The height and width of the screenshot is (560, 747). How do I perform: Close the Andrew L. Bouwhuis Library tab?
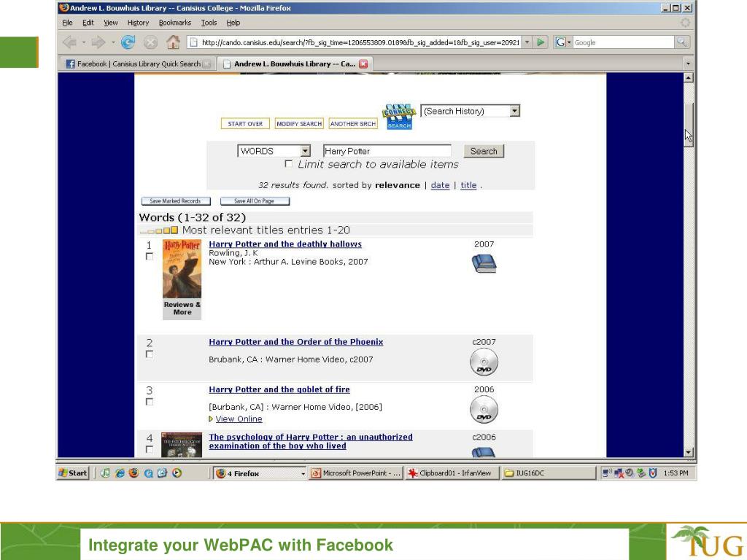pyautogui.click(x=363, y=64)
